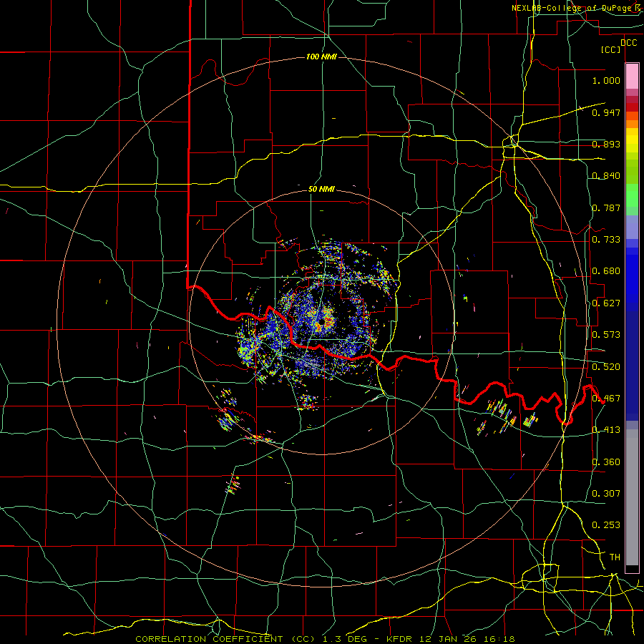Click the 50 NMI range ring label
This screenshot has width=644, height=644.
point(321,190)
